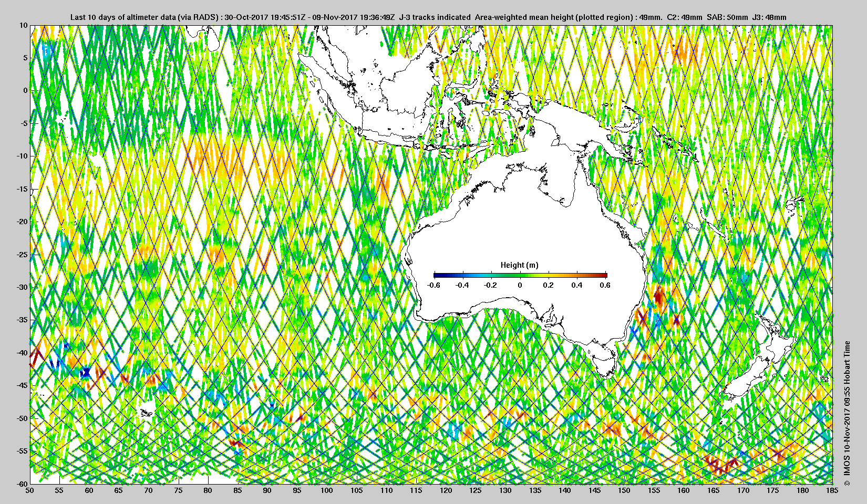Click latitude tick label -20 on left axis
This screenshot has height=504, width=867.
pyautogui.click(x=22, y=222)
